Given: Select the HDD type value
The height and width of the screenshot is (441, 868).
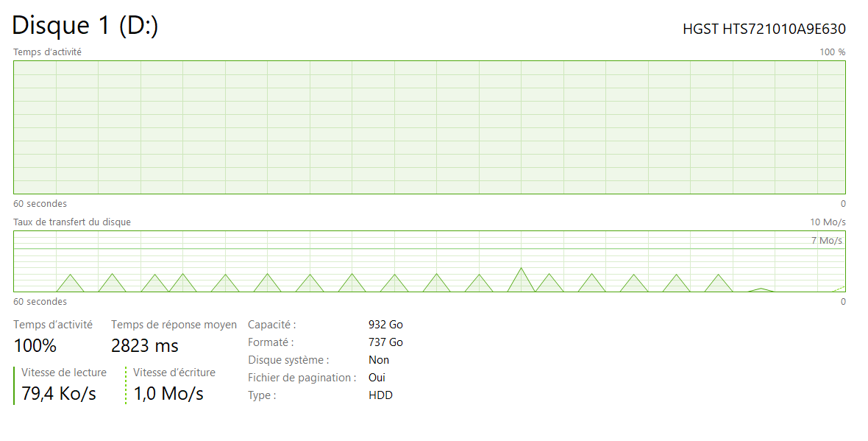Looking at the screenshot, I should point(380,395).
